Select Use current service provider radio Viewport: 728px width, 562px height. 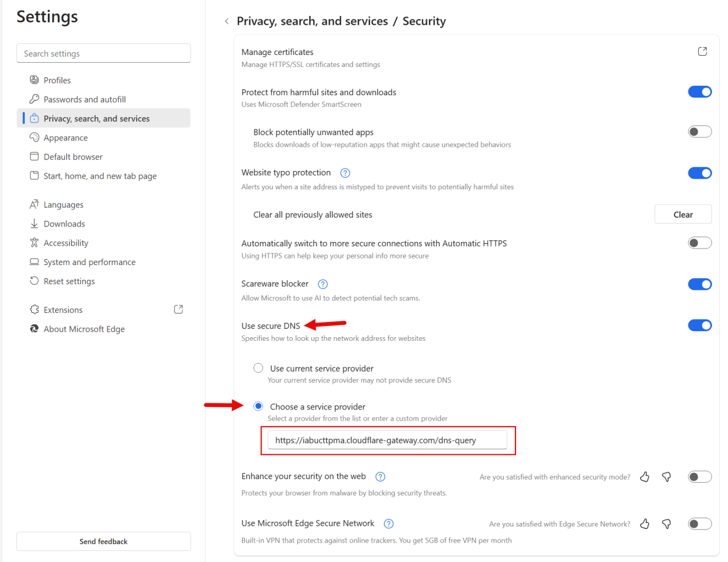(x=258, y=368)
